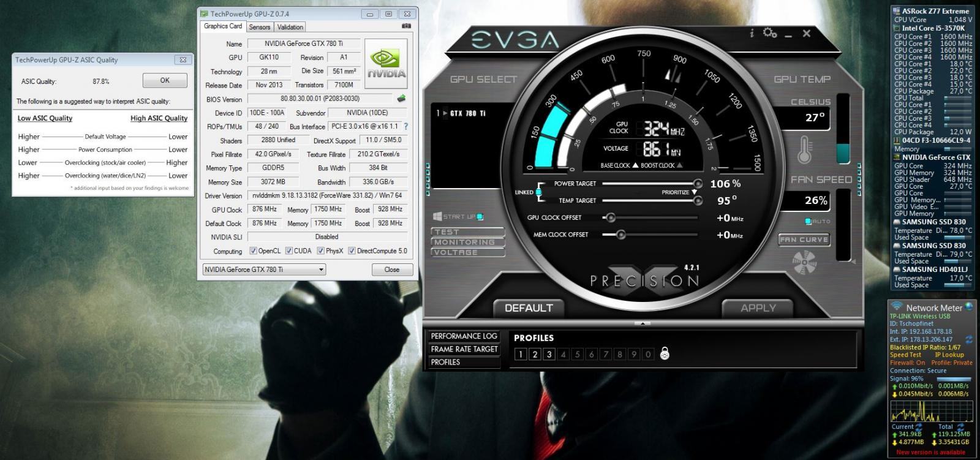Open the Frame Rate Target section
This screenshot has height=460, width=980.
point(464,349)
